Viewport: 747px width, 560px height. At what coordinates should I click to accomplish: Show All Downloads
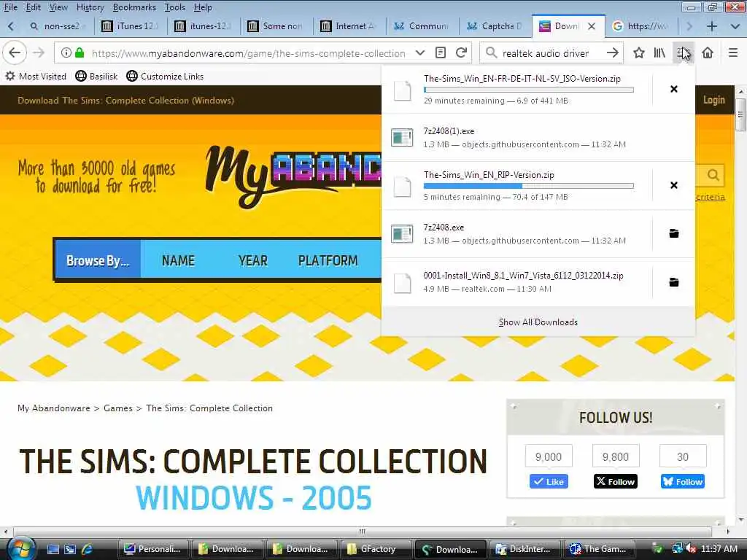click(538, 322)
